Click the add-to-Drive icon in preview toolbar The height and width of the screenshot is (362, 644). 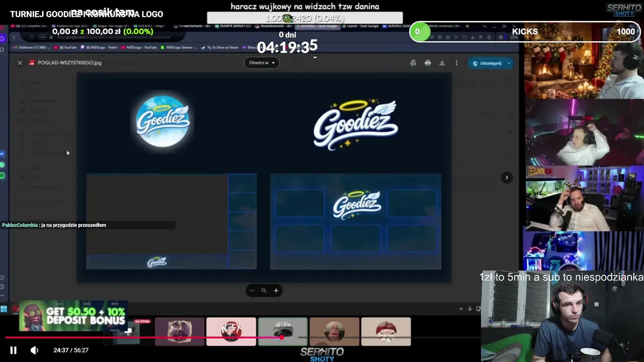coord(413,63)
